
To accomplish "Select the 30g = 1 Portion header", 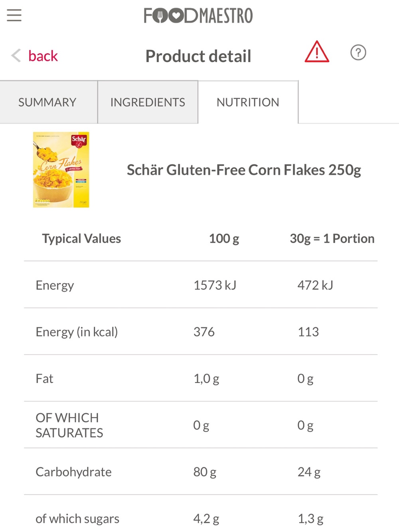I will 332,238.
